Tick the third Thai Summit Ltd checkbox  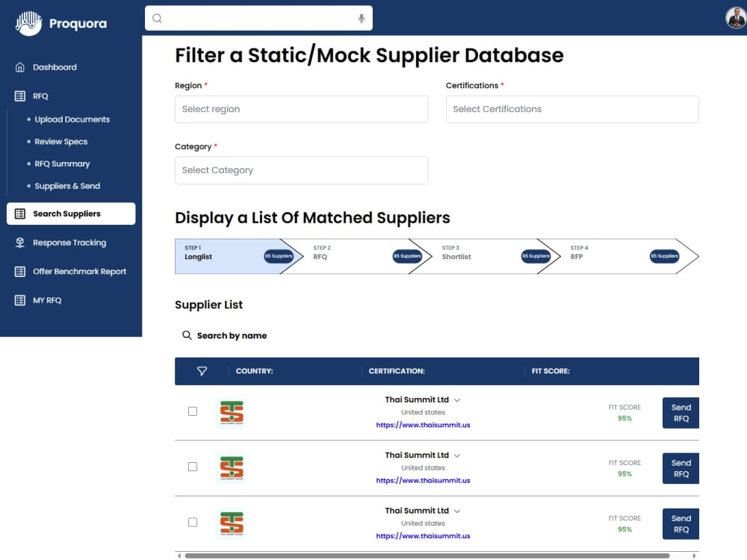pos(193,523)
